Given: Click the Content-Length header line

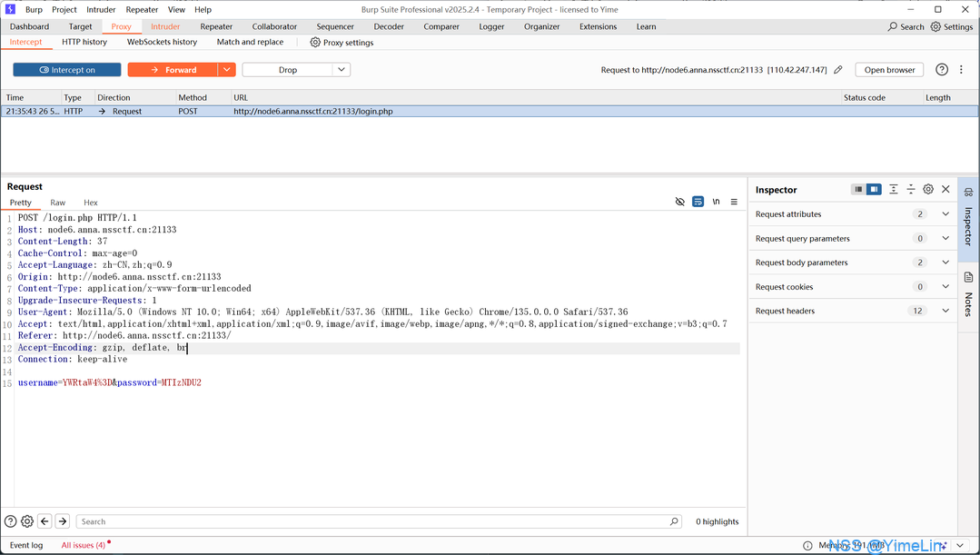Looking at the screenshot, I should click(63, 242).
